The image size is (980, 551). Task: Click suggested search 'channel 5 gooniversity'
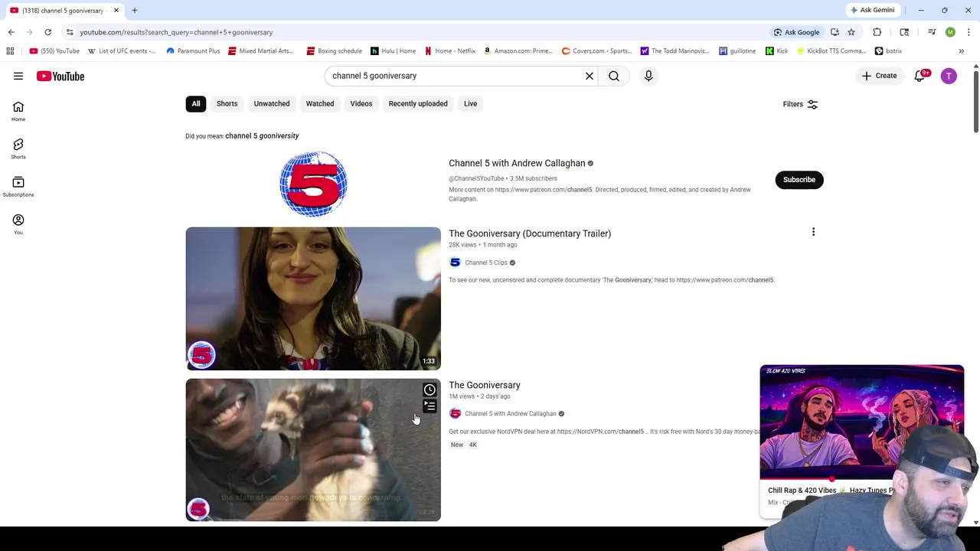coord(262,135)
